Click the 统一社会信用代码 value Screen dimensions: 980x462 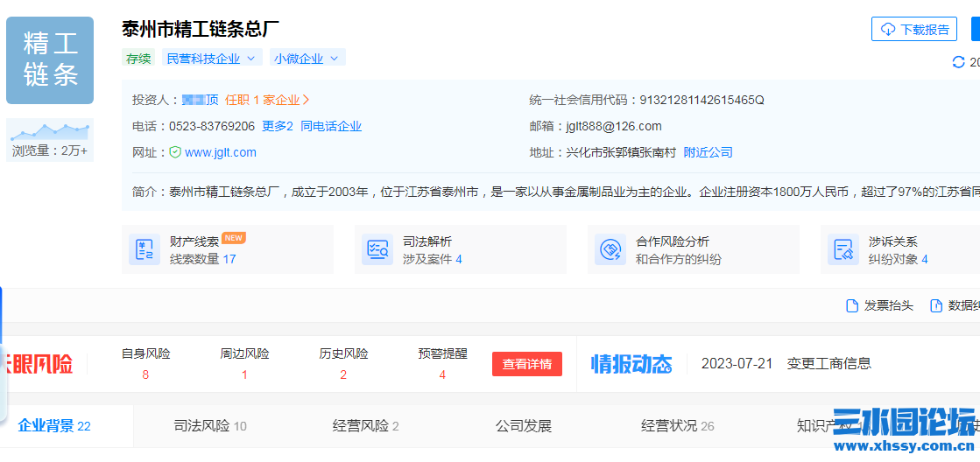tap(701, 100)
